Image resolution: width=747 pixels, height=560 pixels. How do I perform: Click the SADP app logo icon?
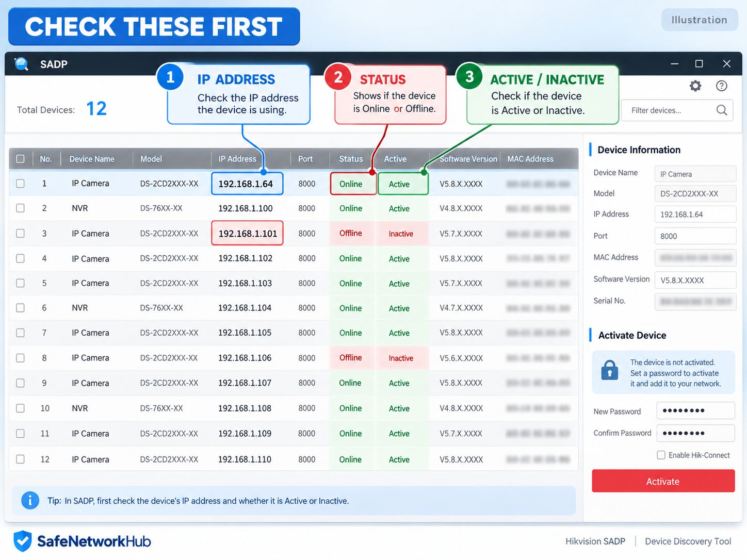click(x=22, y=64)
